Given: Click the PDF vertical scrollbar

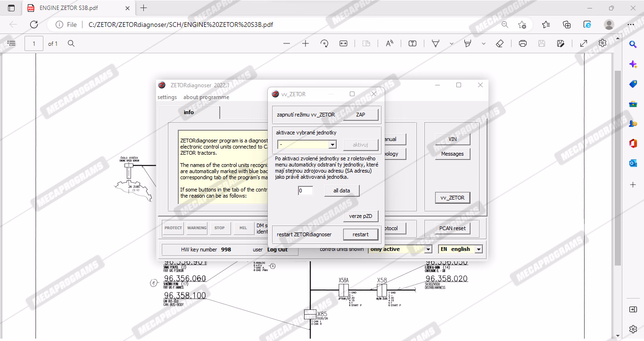Looking at the screenshot, I should pyautogui.click(x=618, y=167).
